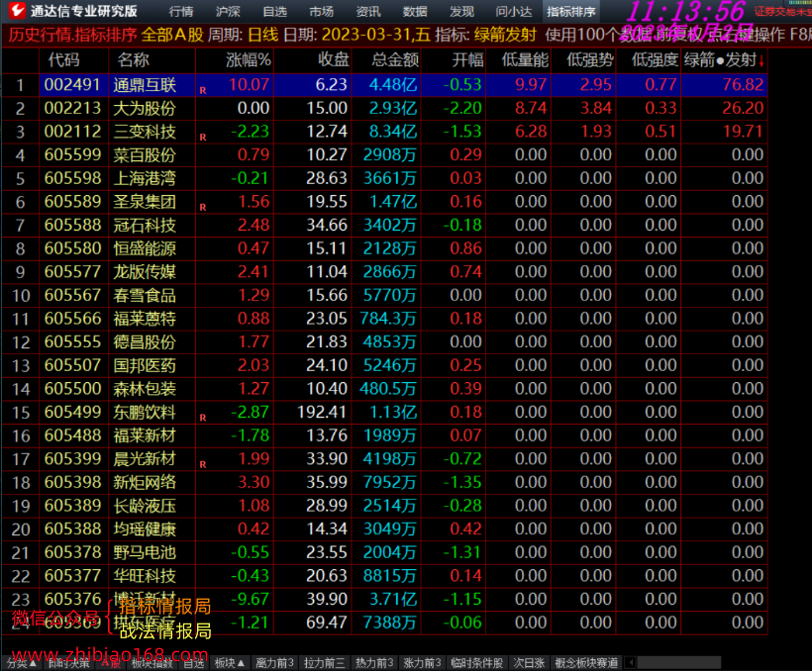Select stock 上海港湾

click(145, 178)
